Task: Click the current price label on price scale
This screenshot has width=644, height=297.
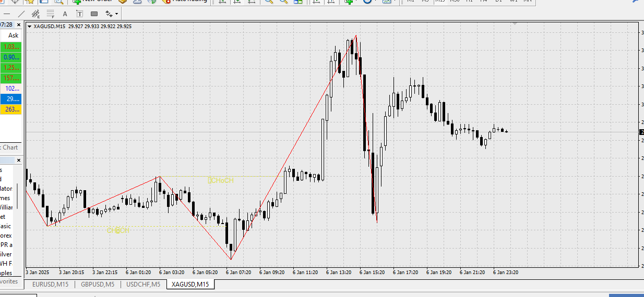Action: (x=642, y=132)
